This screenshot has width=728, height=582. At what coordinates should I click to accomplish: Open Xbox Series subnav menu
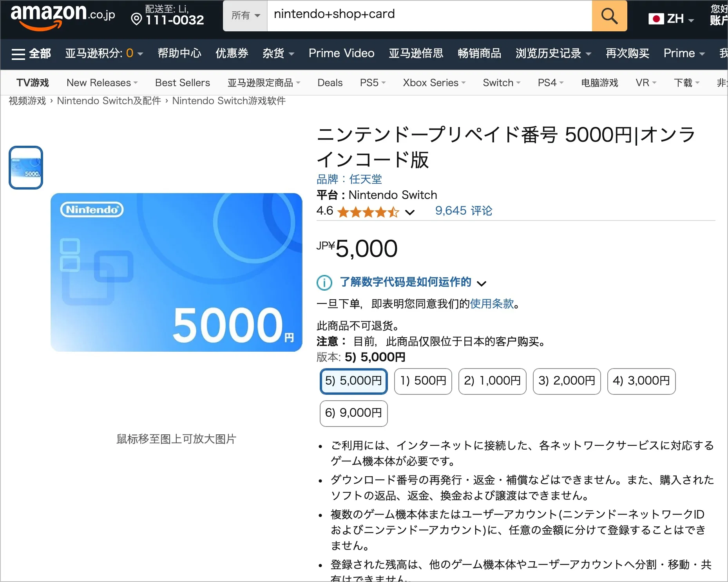[434, 83]
